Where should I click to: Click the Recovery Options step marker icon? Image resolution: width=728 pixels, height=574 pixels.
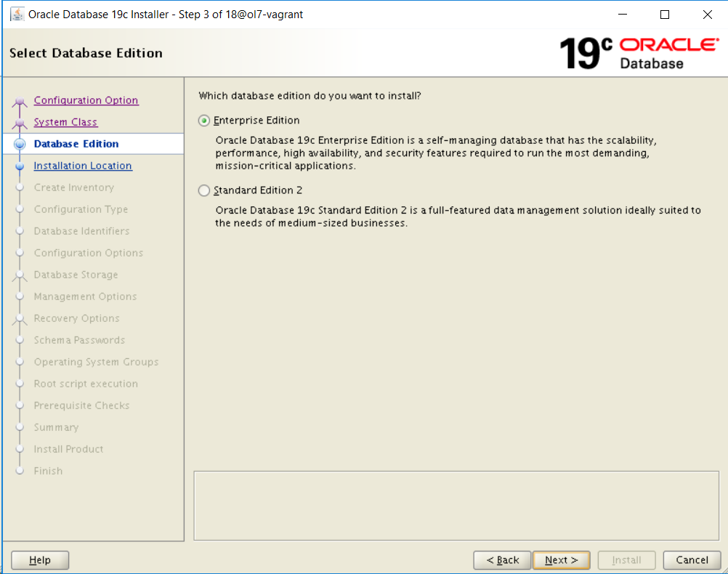click(x=20, y=320)
